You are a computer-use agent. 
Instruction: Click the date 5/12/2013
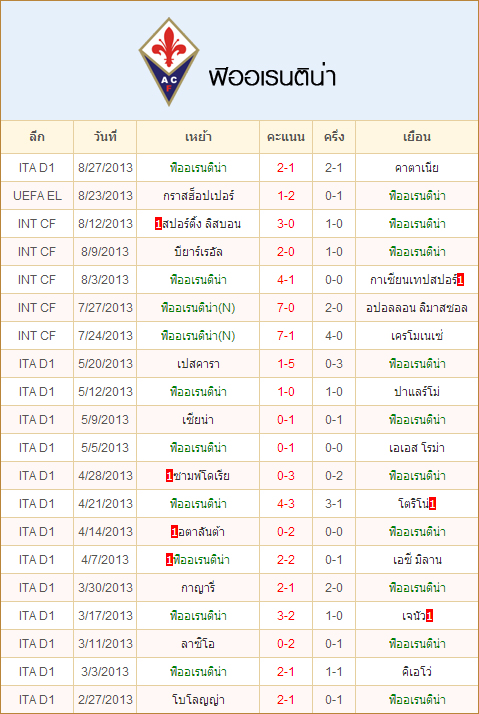105,392
